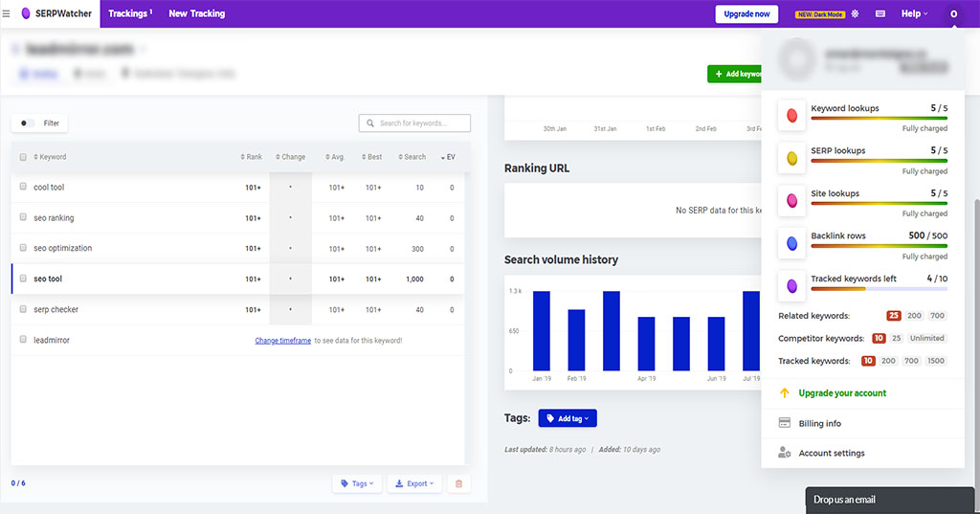This screenshot has width=980, height=514.
Task: Click the Change timeframe link
Action: [282, 340]
